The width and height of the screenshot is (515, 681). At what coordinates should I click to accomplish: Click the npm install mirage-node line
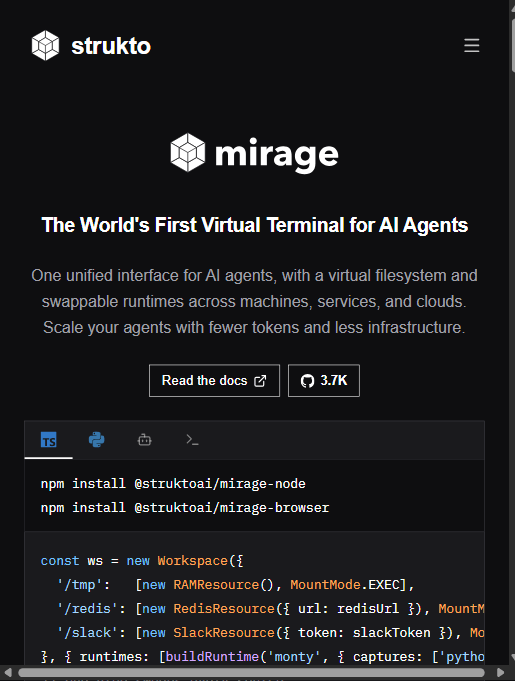click(173, 484)
